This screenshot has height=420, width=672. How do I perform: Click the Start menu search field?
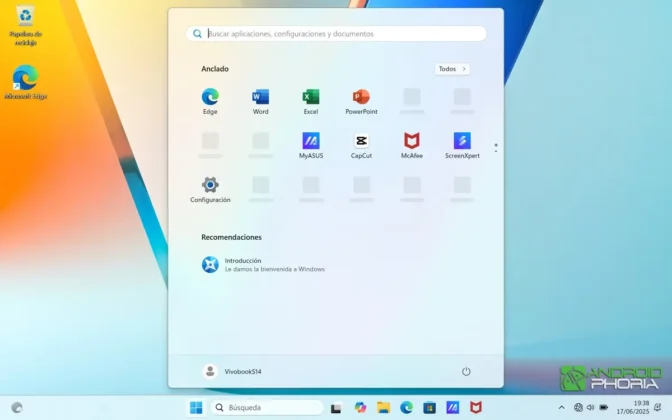[x=336, y=34]
